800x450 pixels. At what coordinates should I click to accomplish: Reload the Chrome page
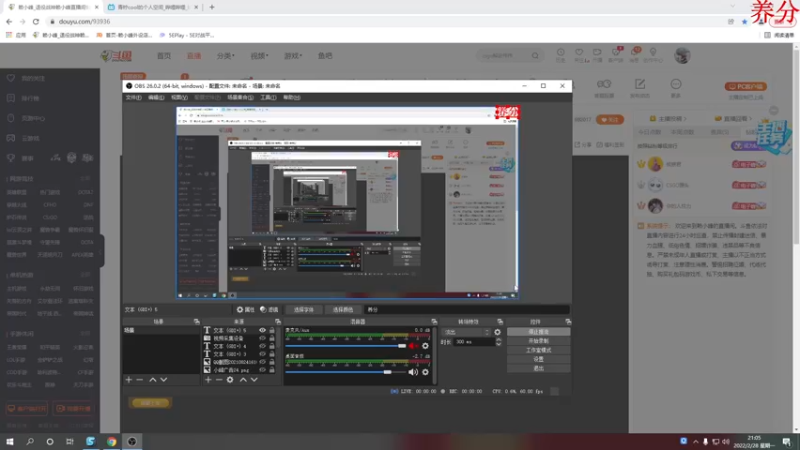click(x=36, y=21)
